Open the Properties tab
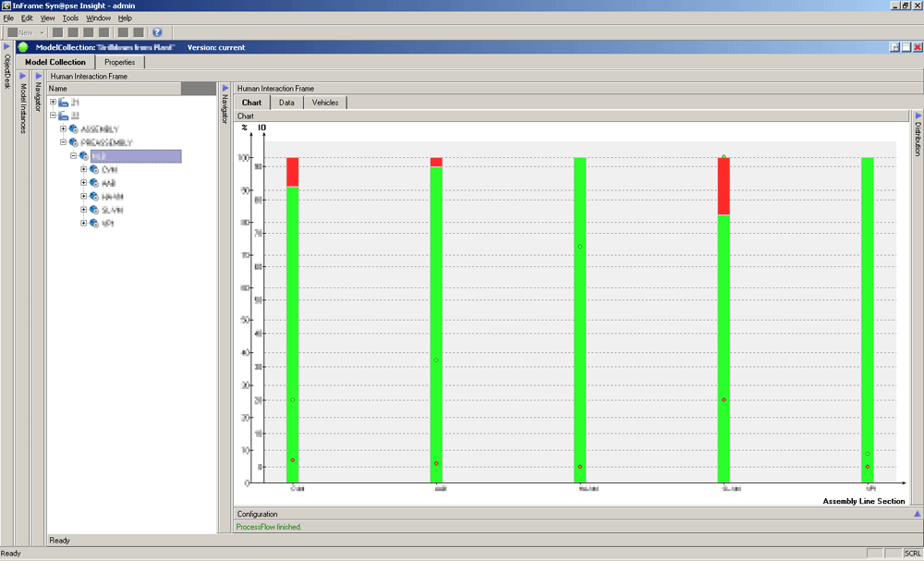924x561 pixels. pyautogui.click(x=119, y=62)
